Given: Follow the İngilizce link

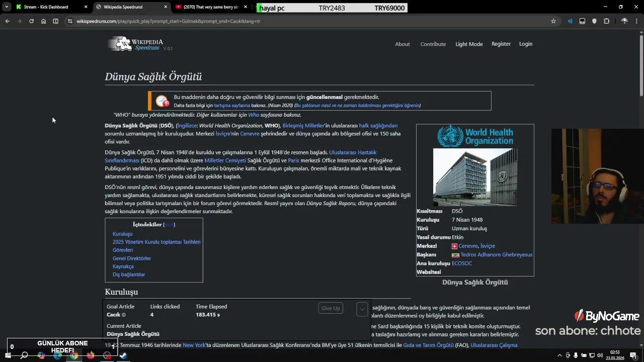Looking at the screenshot, I should 187,126.
